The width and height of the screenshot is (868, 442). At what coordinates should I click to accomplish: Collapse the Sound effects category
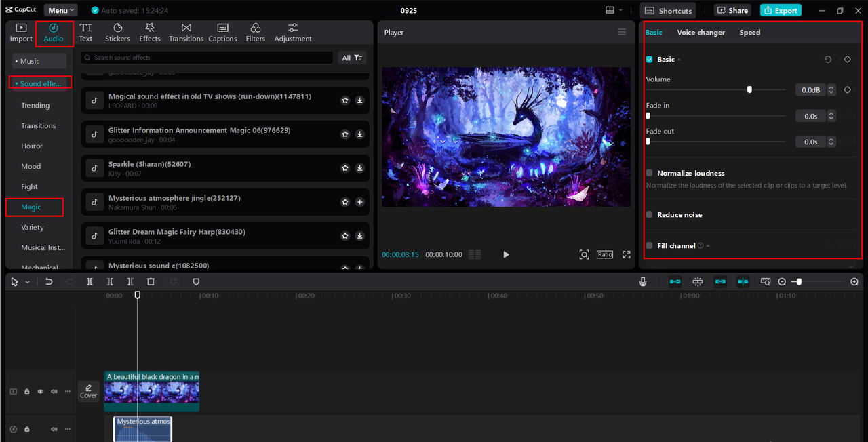[39, 83]
